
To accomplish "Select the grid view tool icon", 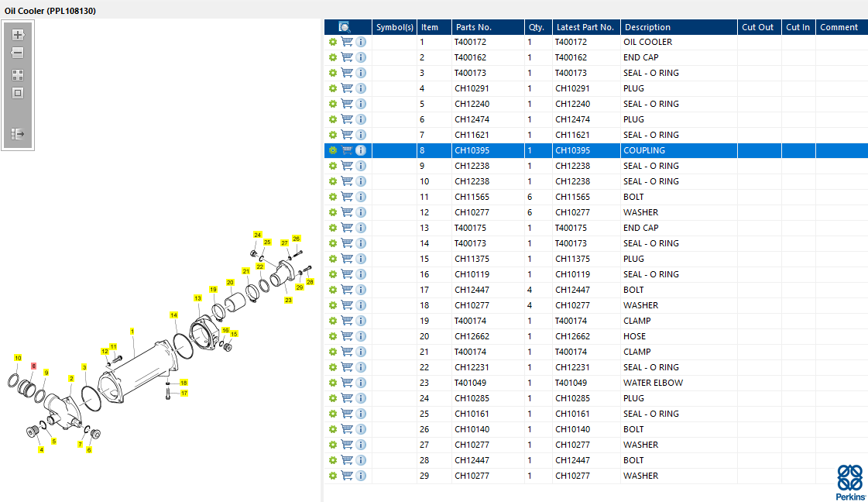I will tap(18, 75).
